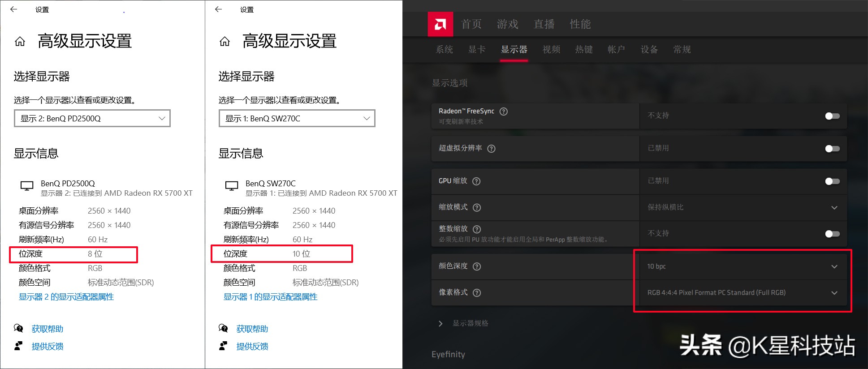Viewport: 868px width, 369px height.
Task: Click the 60 Hz value in PD2500Q window
Action: [x=98, y=240]
